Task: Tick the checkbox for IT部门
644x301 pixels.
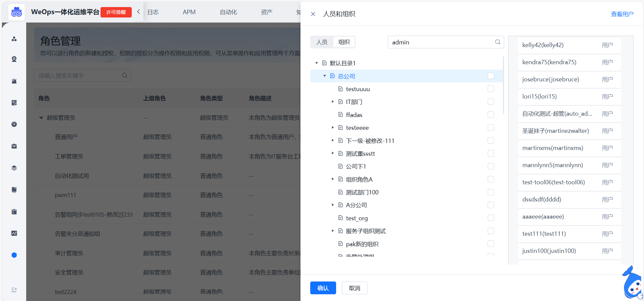Action: (x=491, y=102)
